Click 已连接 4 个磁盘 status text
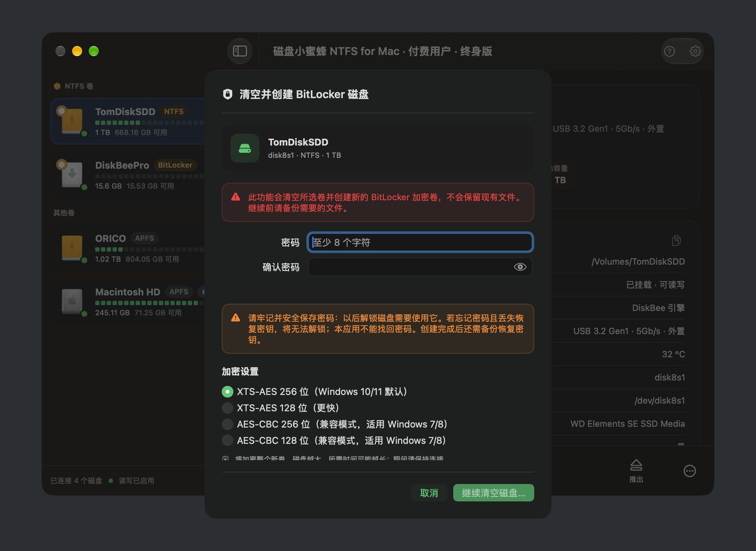756x551 pixels. (x=76, y=481)
